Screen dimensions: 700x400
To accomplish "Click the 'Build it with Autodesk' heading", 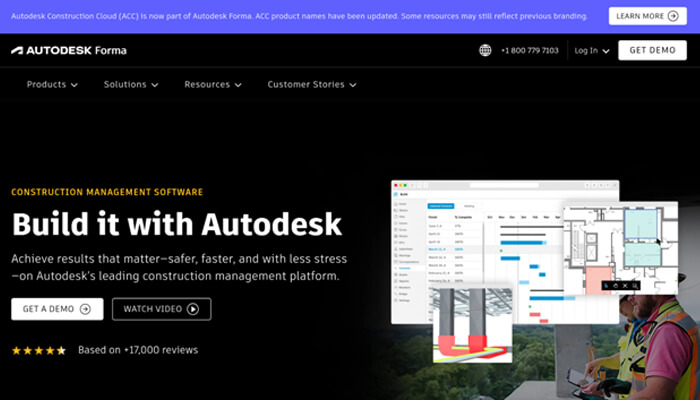I will coord(177,224).
